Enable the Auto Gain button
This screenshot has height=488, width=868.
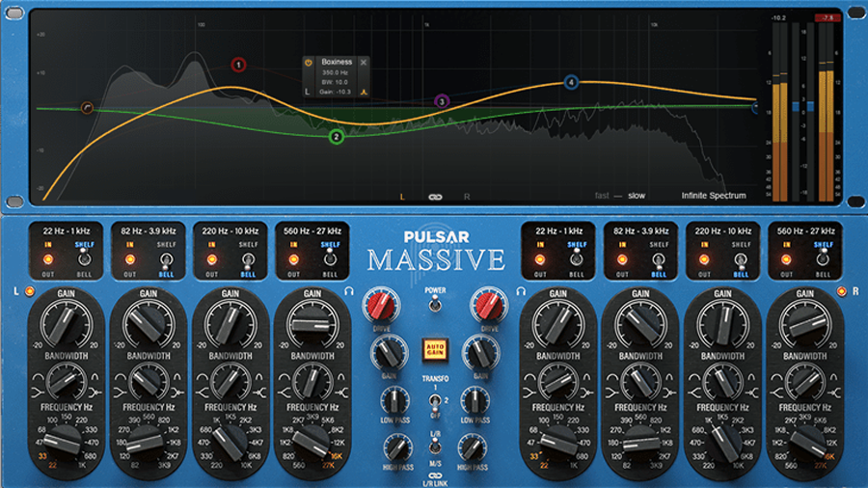point(435,349)
